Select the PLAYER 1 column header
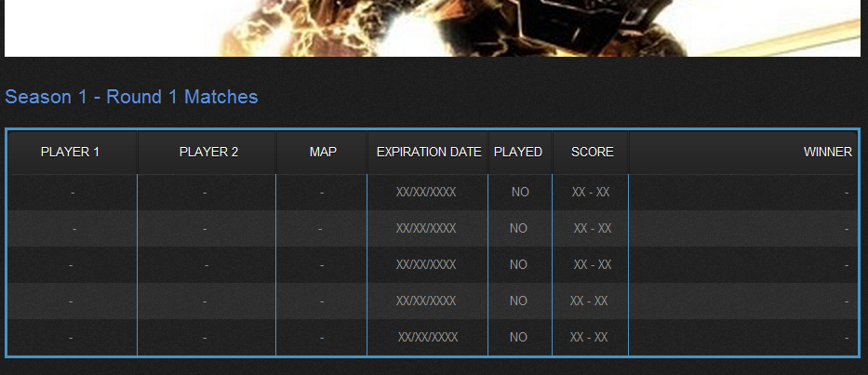 71,153
